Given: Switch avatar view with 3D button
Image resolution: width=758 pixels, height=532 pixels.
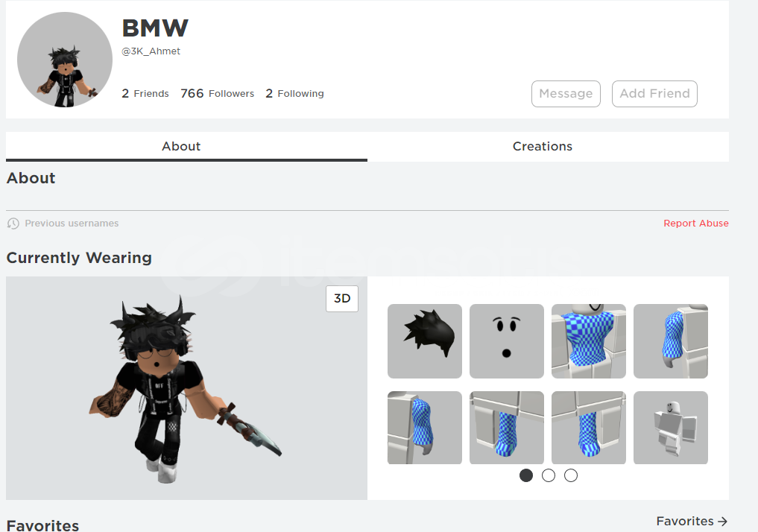Looking at the screenshot, I should point(342,299).
